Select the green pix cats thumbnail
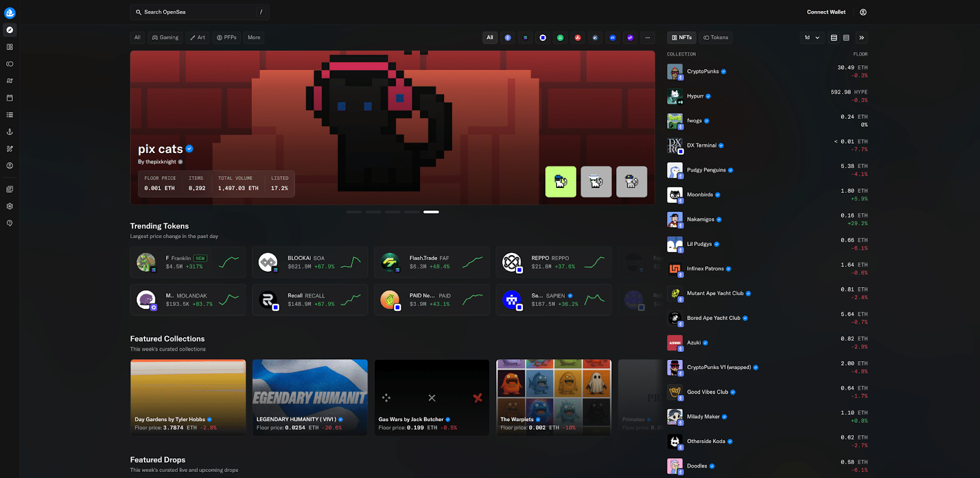The height and width of the screenshot is (478, 980). (561, 182)
